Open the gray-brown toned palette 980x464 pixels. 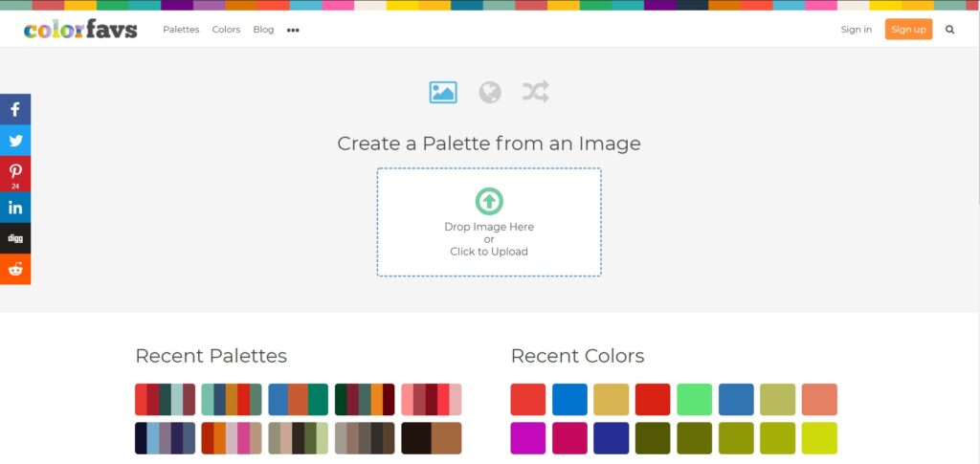365,438
